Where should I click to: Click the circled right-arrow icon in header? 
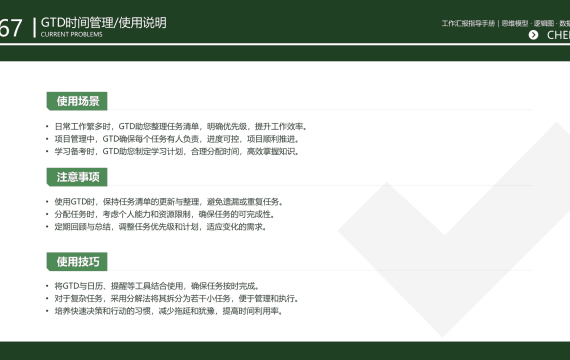click(533, 35)
